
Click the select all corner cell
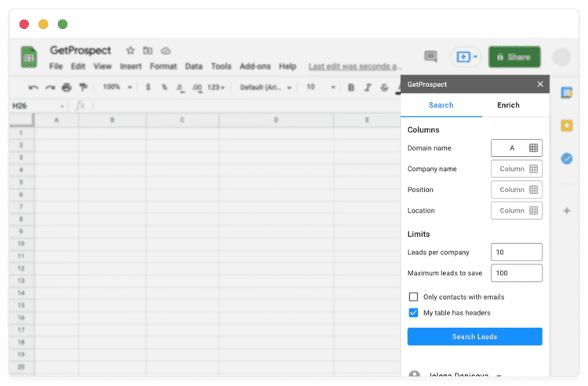(21, 120)
